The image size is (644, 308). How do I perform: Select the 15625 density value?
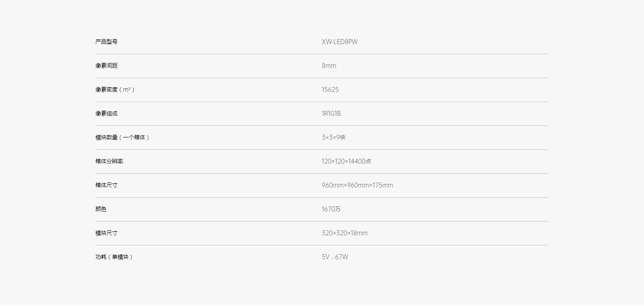pos(330,90)
